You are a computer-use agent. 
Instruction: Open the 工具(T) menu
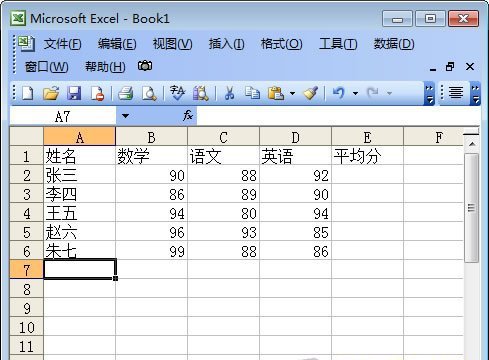pos(338,44)
